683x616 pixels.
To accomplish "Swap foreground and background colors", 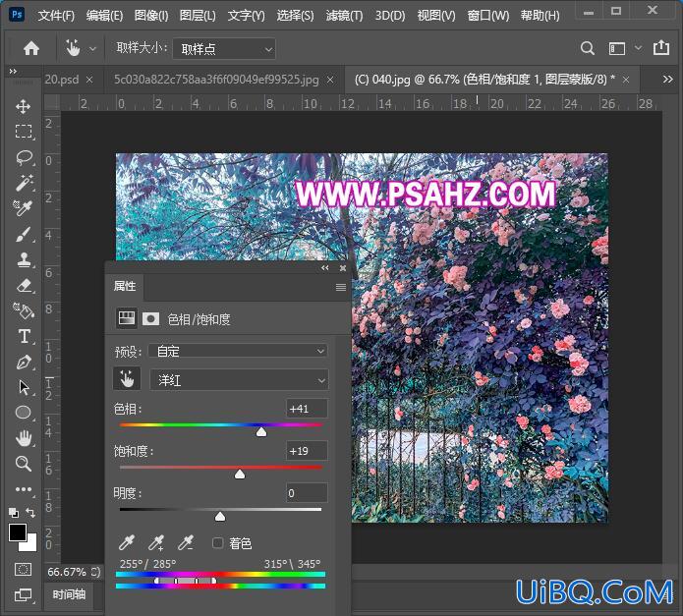I will pos(30,513).
